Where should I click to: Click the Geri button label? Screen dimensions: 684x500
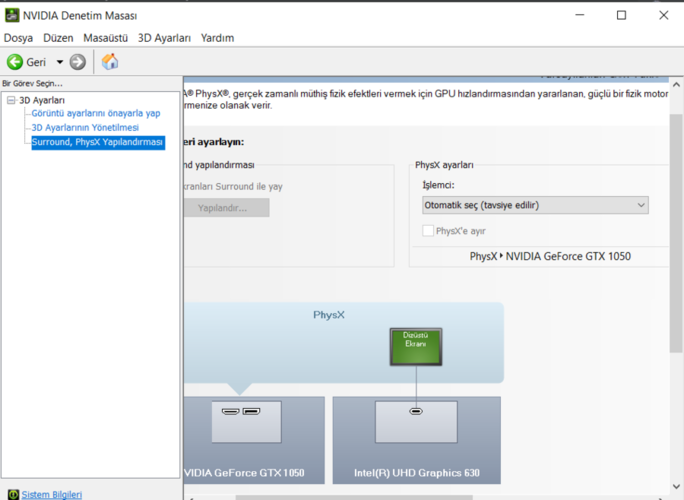coord(36,62)
